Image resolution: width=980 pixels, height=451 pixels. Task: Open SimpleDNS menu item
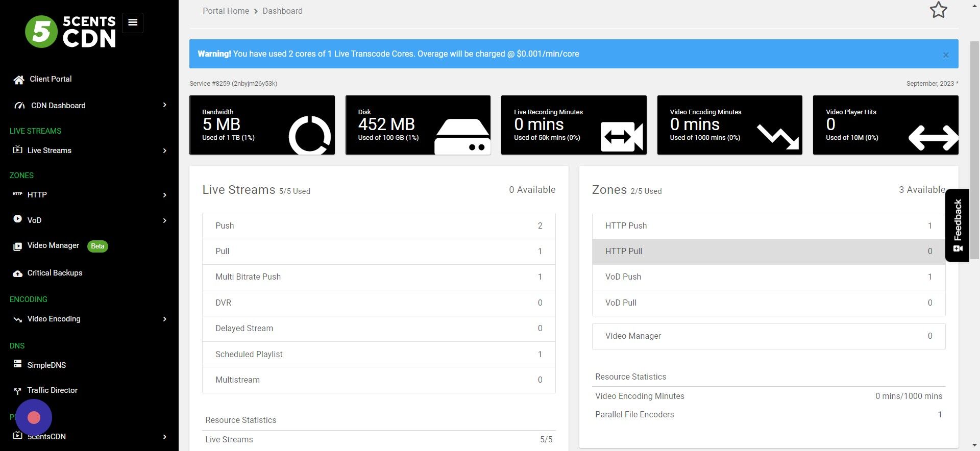coord(46,365)
